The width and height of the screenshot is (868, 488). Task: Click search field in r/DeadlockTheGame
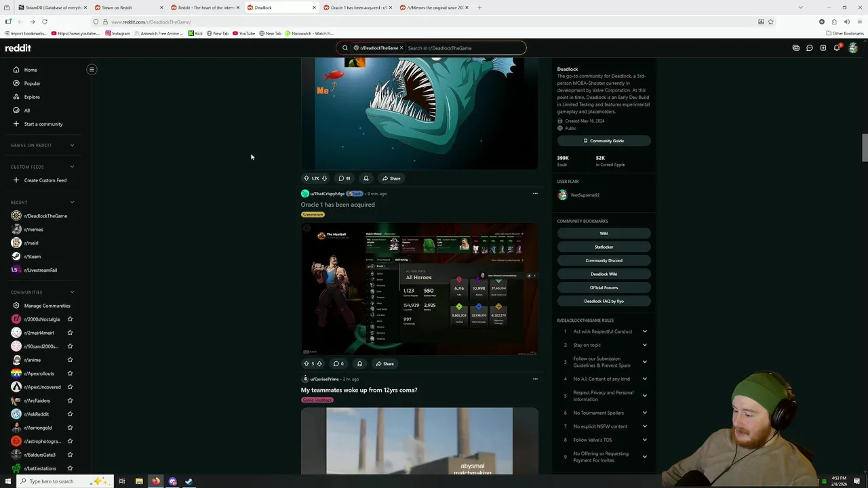coord(465,48)
